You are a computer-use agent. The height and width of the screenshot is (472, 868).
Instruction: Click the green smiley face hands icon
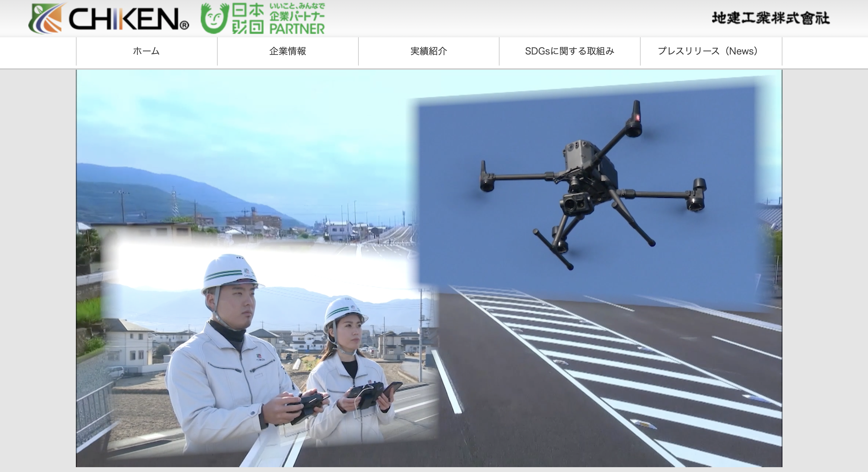[x=215, y=19]
